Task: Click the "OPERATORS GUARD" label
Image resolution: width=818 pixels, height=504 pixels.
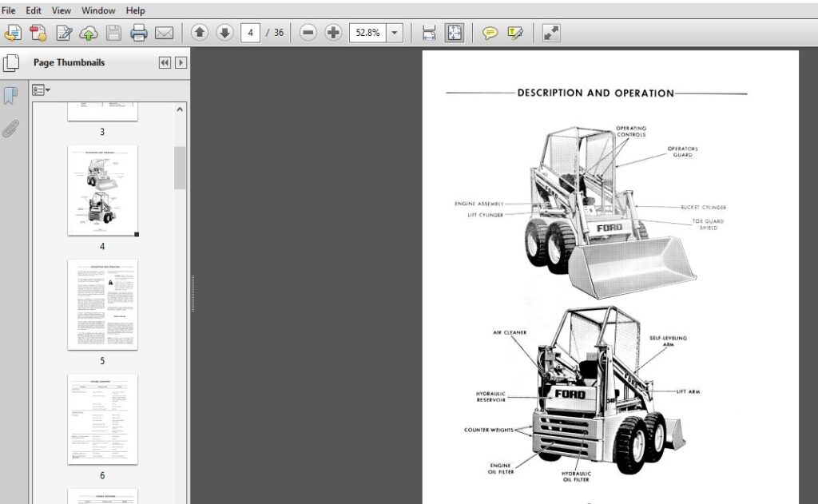Action: [682, 152]
